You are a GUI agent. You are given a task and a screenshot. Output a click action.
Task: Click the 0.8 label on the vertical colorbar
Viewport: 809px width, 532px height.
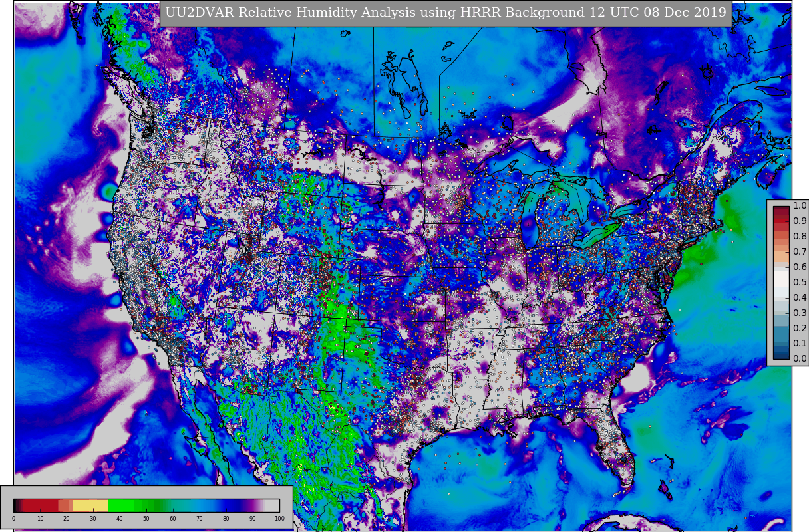800,237
